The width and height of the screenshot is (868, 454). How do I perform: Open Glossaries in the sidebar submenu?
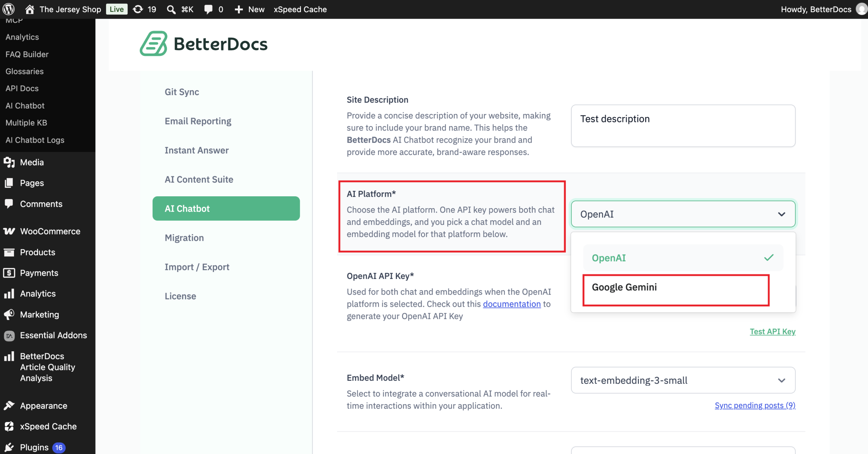(x=24, y=71)
